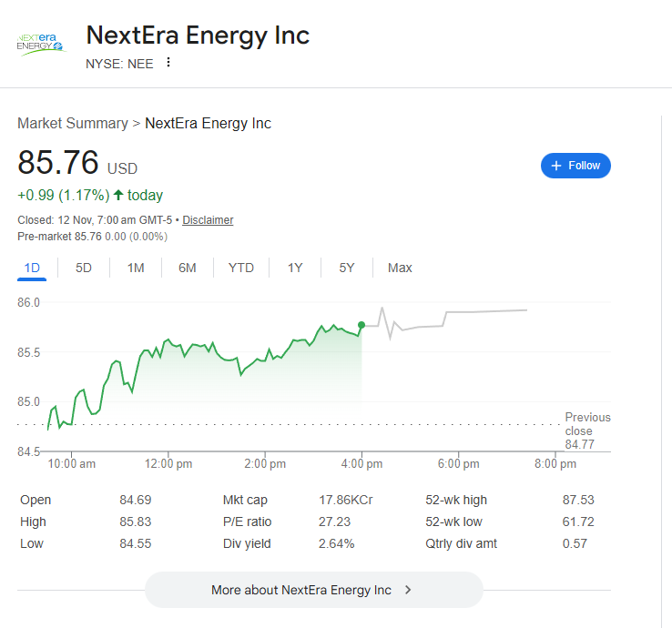Click the NextEra Energy logo
The image size is (672, 628).
point(41,43)
